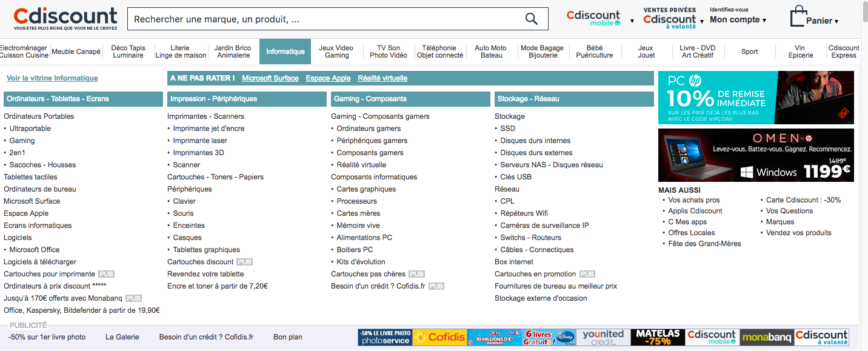Expand the Panier dropdown arrow
Image resolution: width=868 pixels, height=351 pixels.
tap(836, 22)
